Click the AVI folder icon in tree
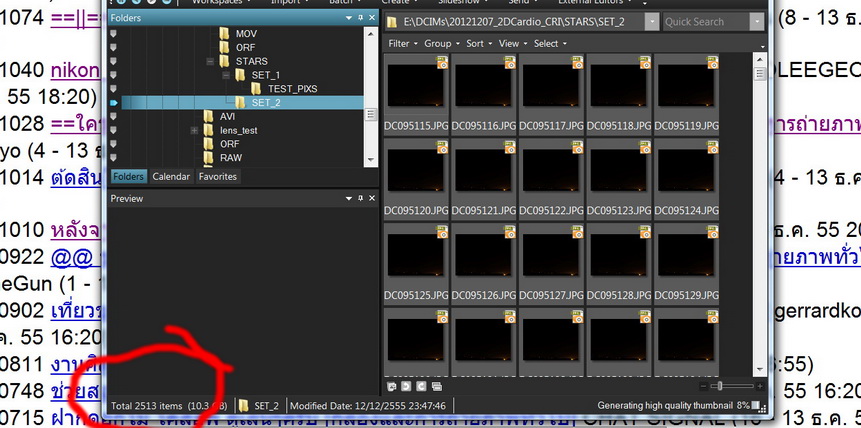Viewport: 861px width, 428px height. point(208,116)
